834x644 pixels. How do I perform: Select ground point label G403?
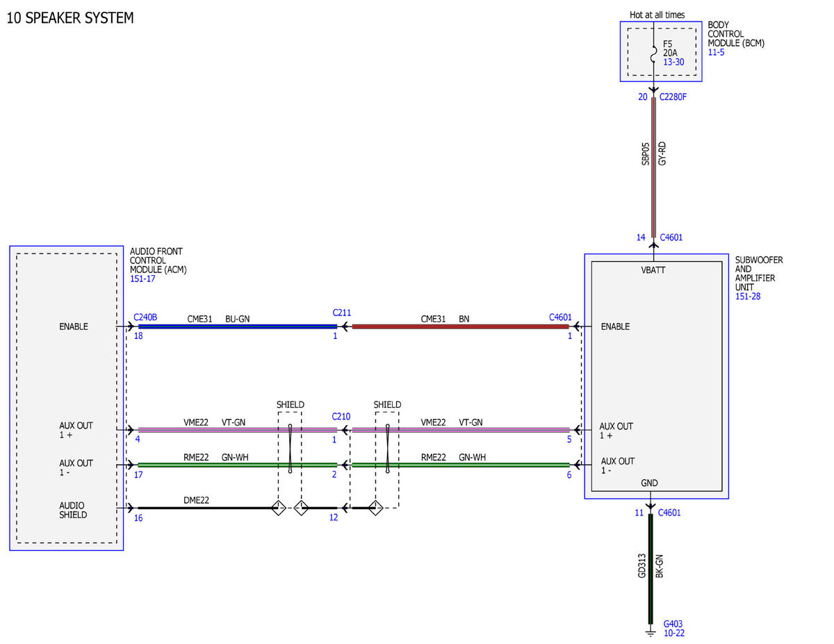673,624
